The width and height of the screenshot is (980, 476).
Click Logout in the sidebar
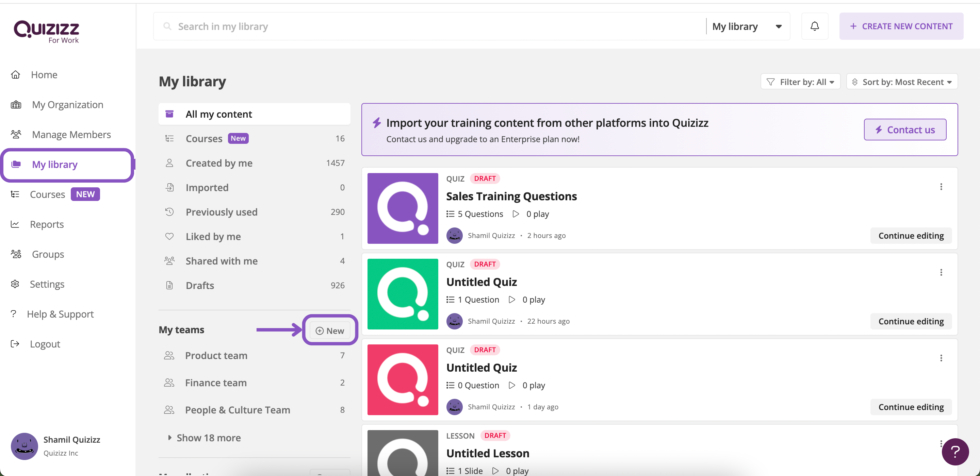[x=45, y=344]
